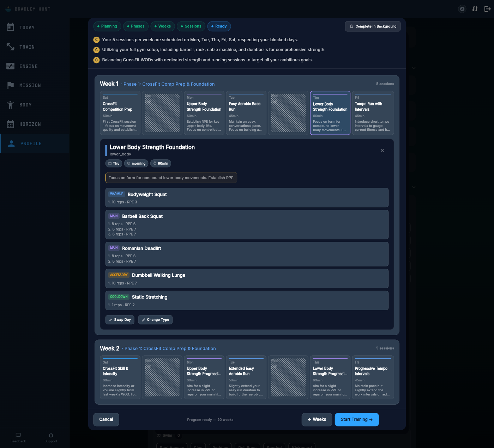Open the compass icon in the top bar
The image size is (494, 448).
coord(462,8)
